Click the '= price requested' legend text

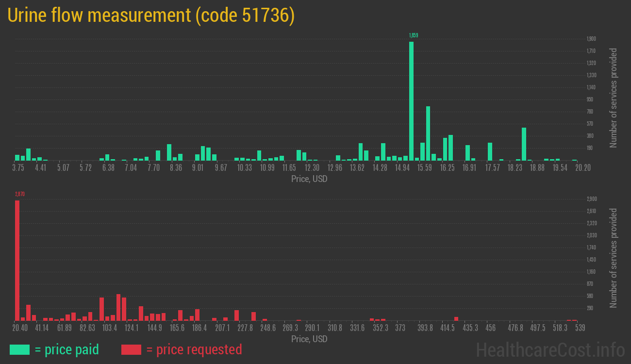[194, 349]
